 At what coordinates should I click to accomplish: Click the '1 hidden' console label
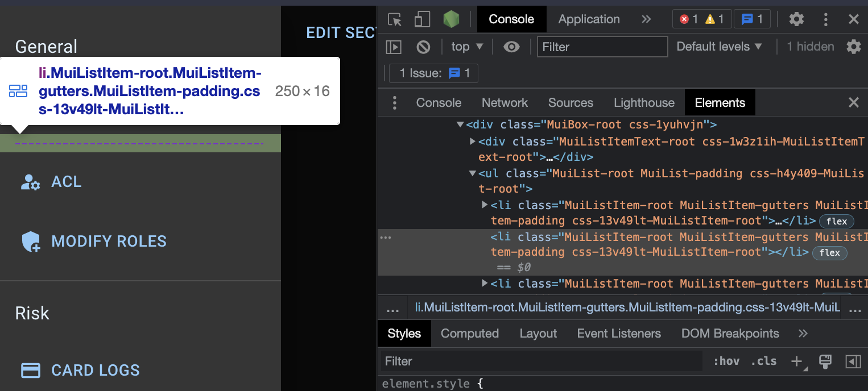[x=811, y=47]
